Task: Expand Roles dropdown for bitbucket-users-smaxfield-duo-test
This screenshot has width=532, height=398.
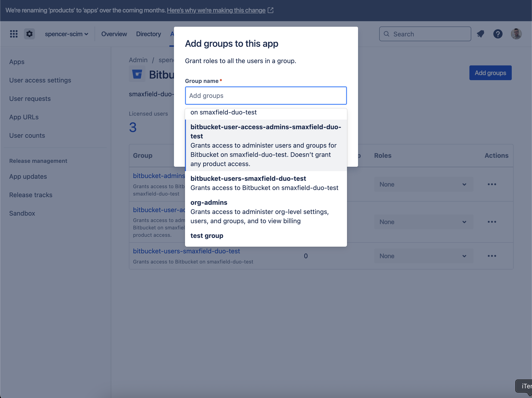Action: pyautogui.click(x=423, y=256)
